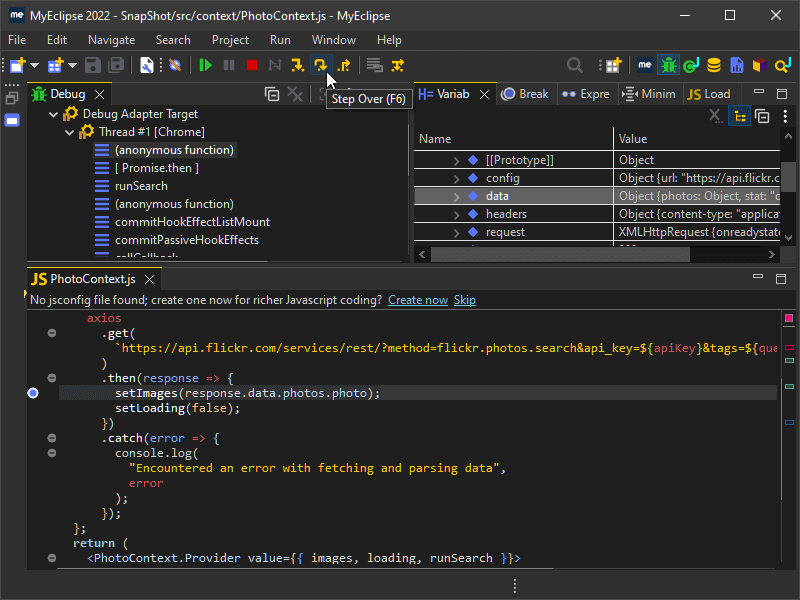This screenshot has width=800, height=600.
Task: Click the Search magnifier in toolbar
Action: point(575,65)
